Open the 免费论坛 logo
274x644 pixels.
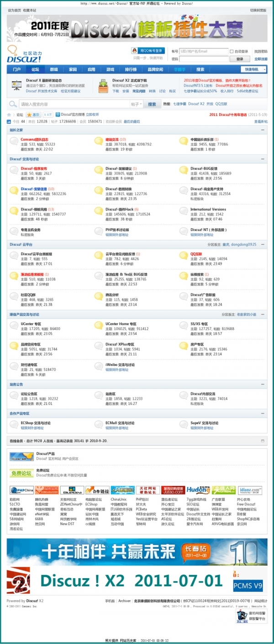point(21,473)
